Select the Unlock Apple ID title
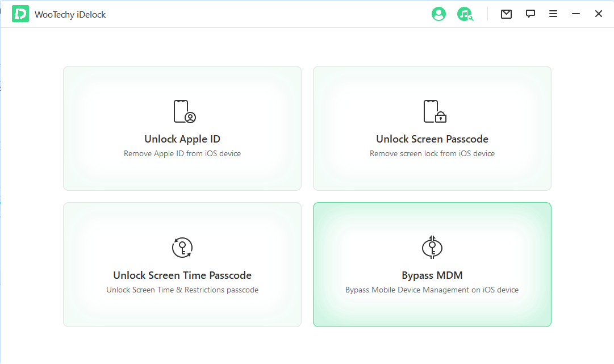Viewport: 614px width, 364px height. 182,139
